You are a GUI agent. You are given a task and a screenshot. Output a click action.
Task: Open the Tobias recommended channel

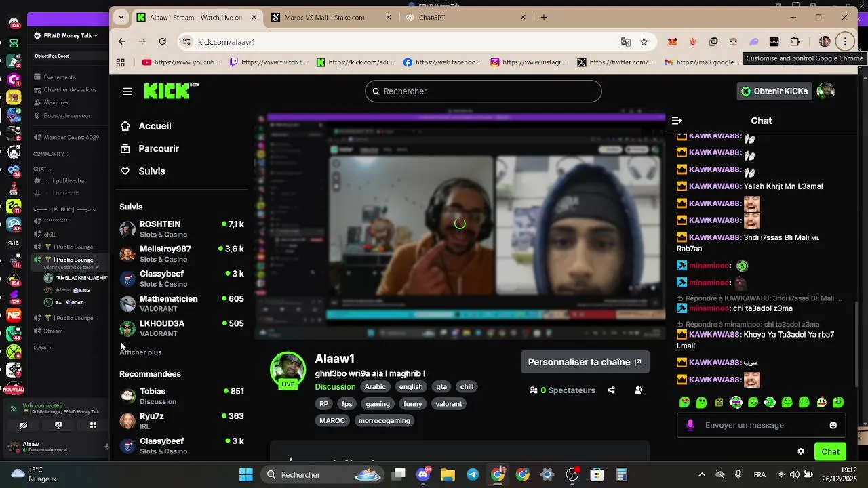(182, 396)
